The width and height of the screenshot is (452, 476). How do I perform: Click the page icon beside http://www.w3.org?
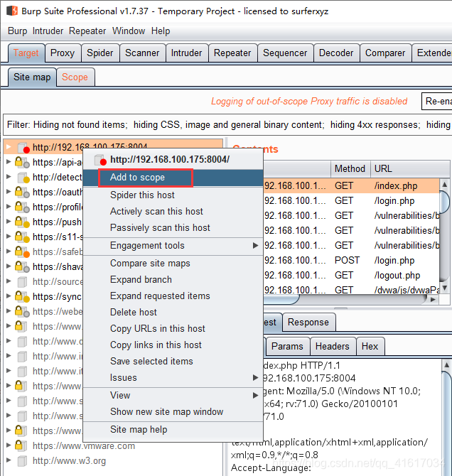point(22,460)
